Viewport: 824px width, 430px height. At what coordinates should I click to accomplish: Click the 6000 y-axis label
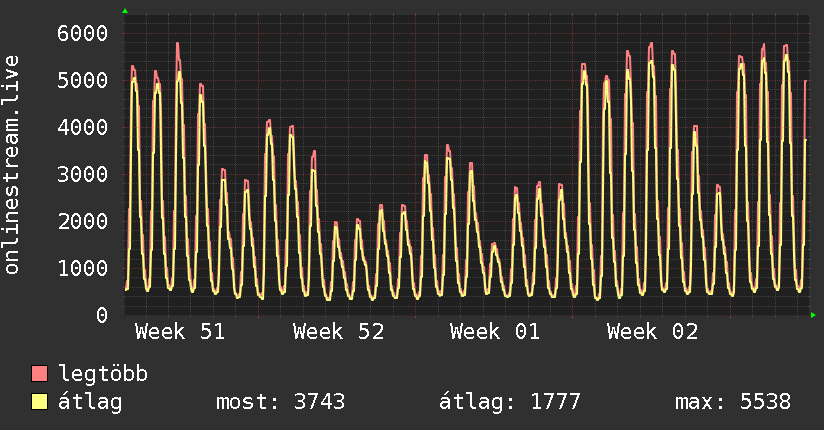coord(83,34)
